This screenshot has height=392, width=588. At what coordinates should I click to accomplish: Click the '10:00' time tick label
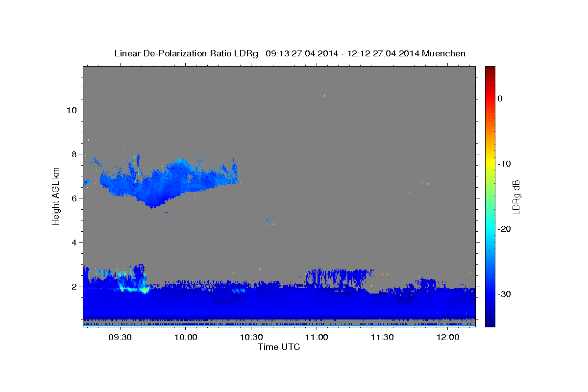point(186,337)
